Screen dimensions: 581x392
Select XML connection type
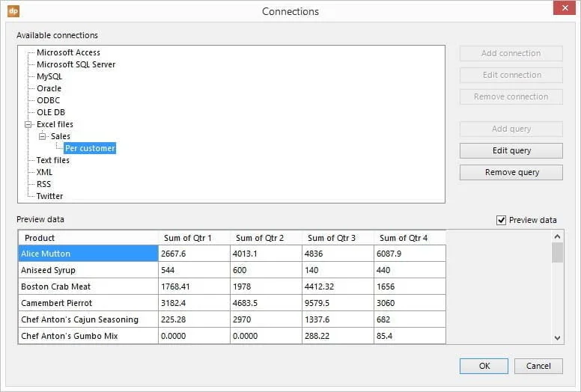click(44, 172)
